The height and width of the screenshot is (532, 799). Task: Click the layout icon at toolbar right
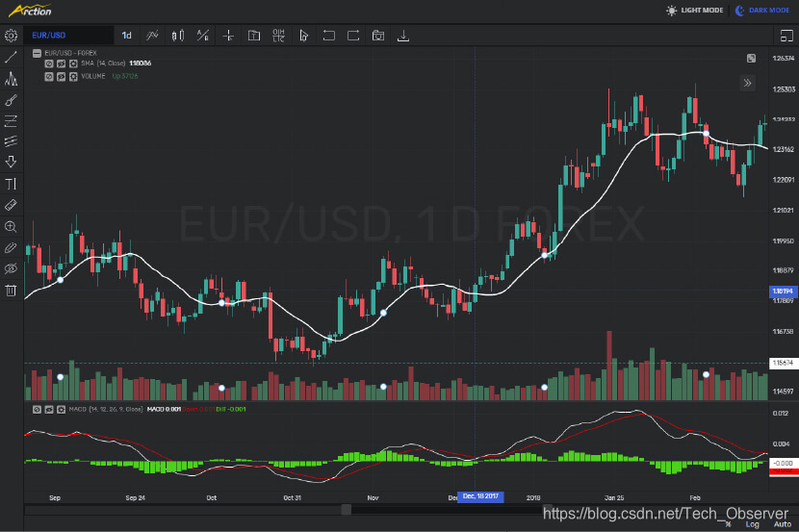(786, 36)
